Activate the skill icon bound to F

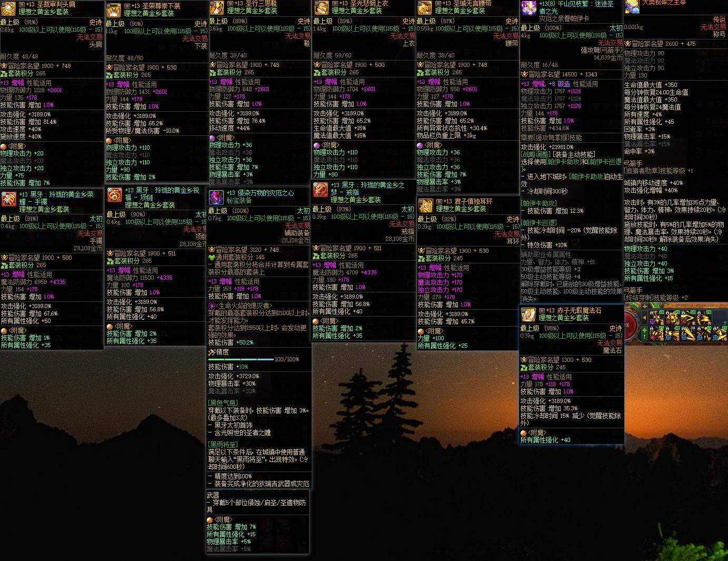pyautogui.click(x=704, y=333)
